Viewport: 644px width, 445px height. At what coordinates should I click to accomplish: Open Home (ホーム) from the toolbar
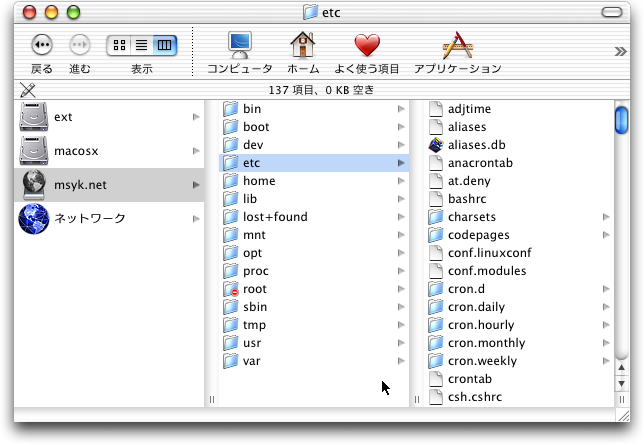point(303,46)
